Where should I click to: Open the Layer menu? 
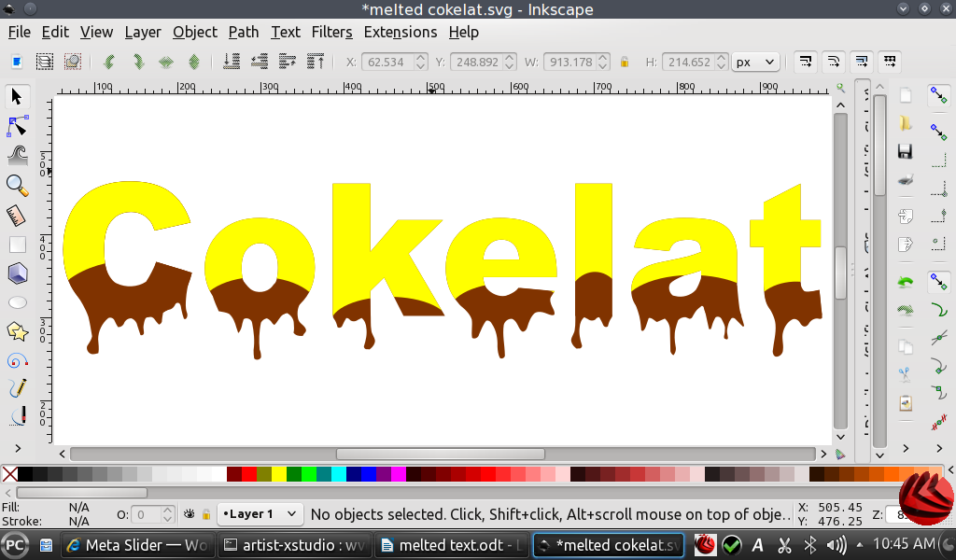pyautogui.click(x=143, y=32)
